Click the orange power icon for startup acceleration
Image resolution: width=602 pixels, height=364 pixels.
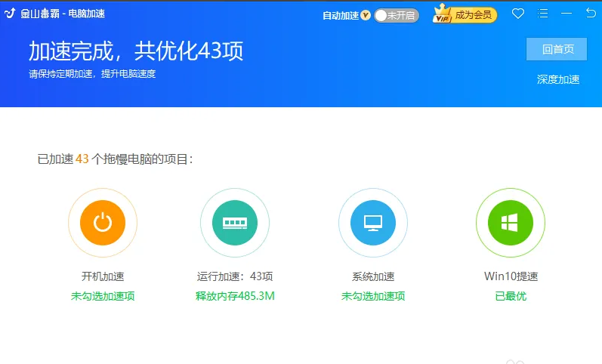click(103, 223)
